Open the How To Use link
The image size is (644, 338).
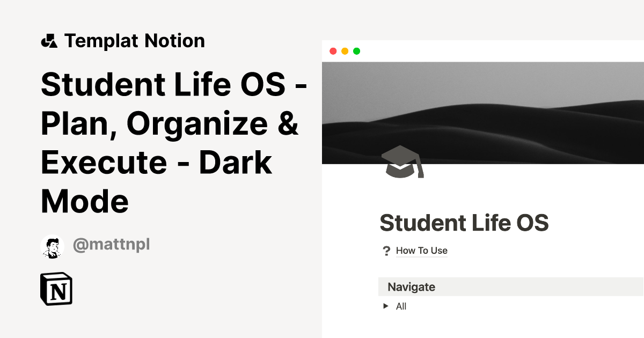tap(422, 251)
